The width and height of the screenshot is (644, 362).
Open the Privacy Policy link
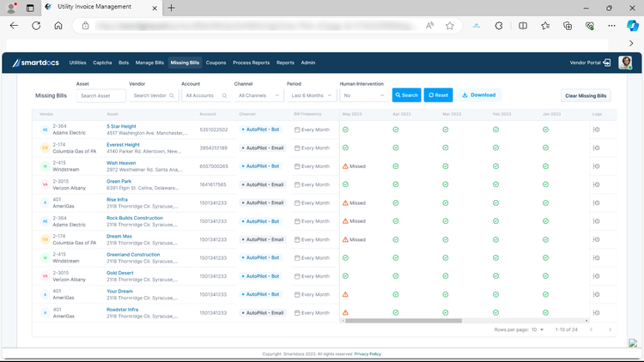tap(368, 353)
